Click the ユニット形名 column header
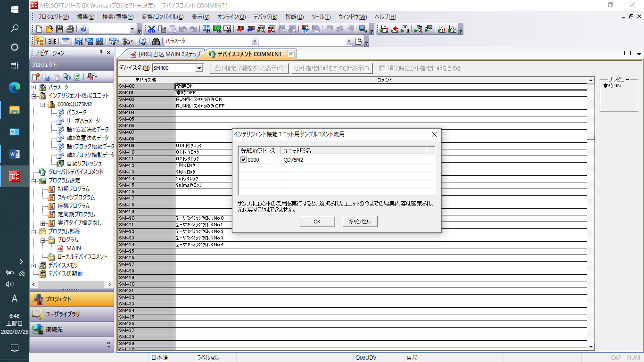This screenshot has height=362, width=644. pyautogui.click(x=354, y=150)
